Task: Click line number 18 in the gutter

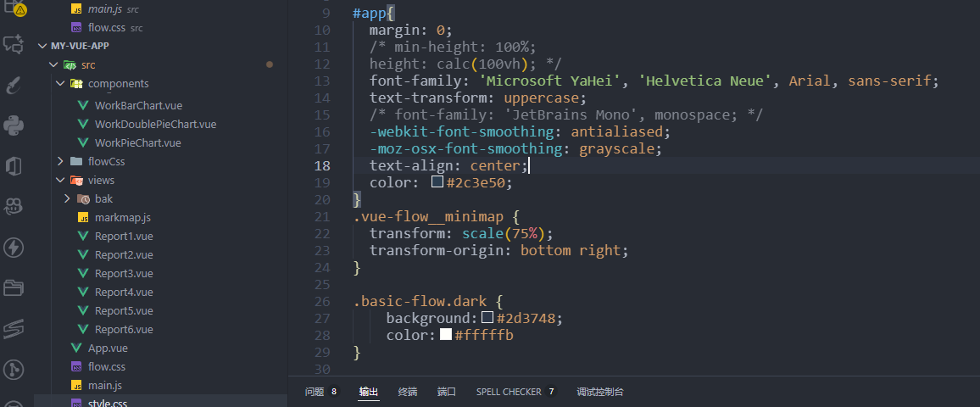Action: point(322,165)
